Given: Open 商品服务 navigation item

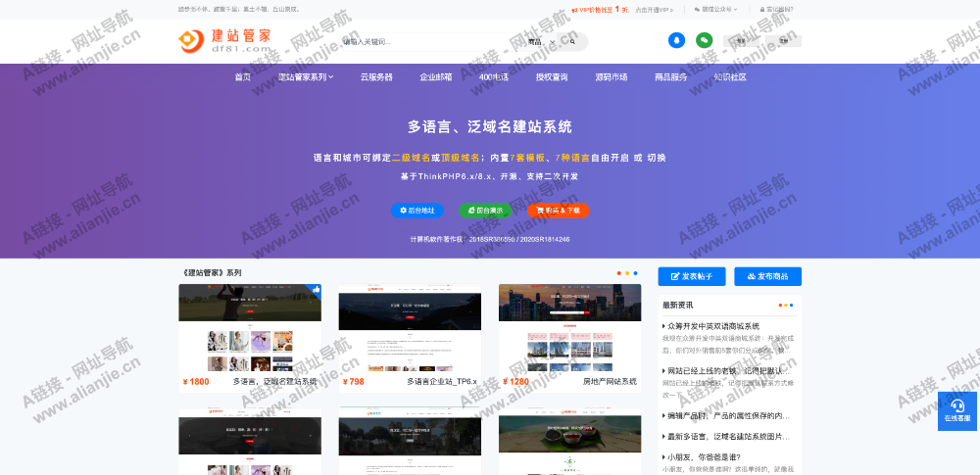Looking at the screenshot, I should [x=670, y=76].
